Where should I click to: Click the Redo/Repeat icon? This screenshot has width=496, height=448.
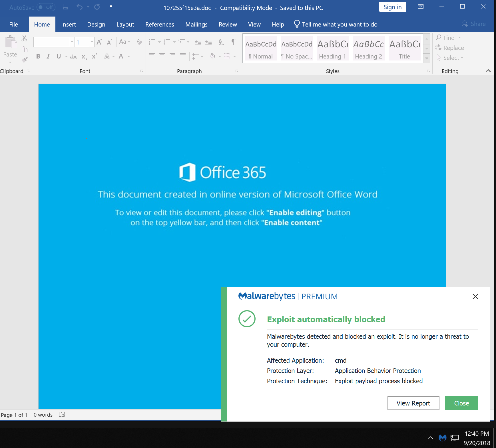[97, 7]
